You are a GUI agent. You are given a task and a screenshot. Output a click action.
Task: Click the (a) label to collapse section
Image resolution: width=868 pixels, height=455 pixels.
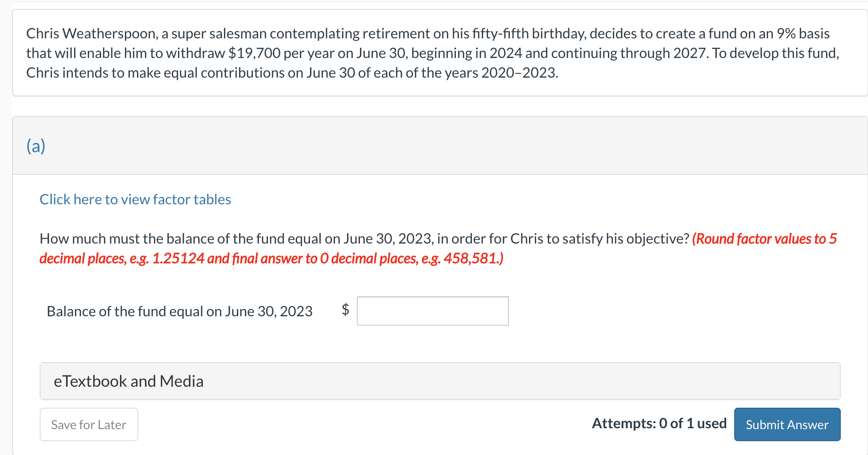[x=35, y=145]
